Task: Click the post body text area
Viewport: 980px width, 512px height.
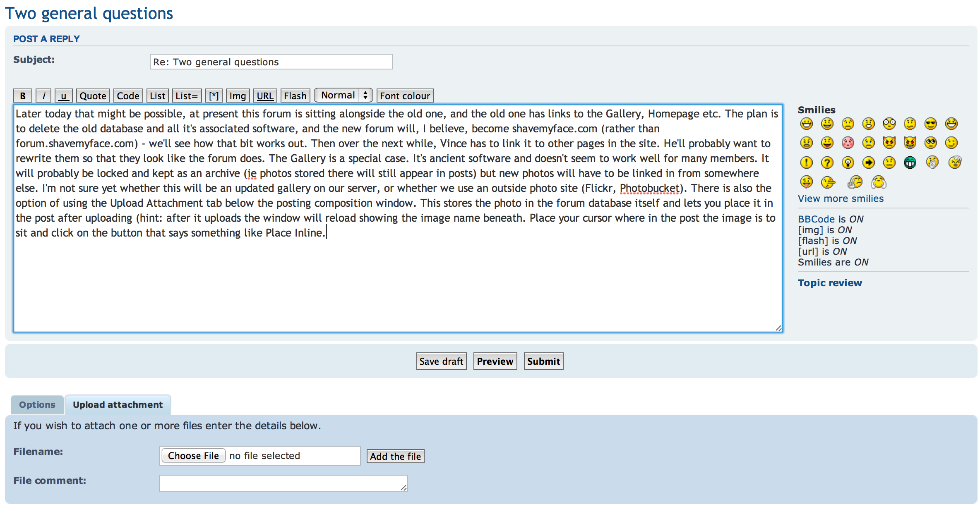Action: pyautogui.click(x=399, y=217)
